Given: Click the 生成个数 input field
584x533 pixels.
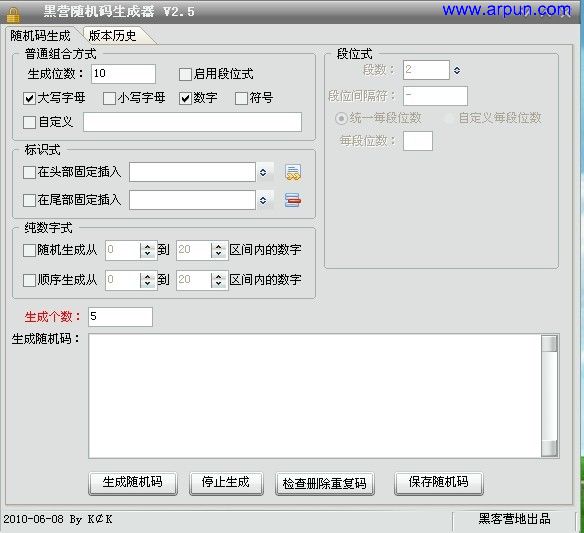Looking at the screenshot, I should tap(120, 317).
